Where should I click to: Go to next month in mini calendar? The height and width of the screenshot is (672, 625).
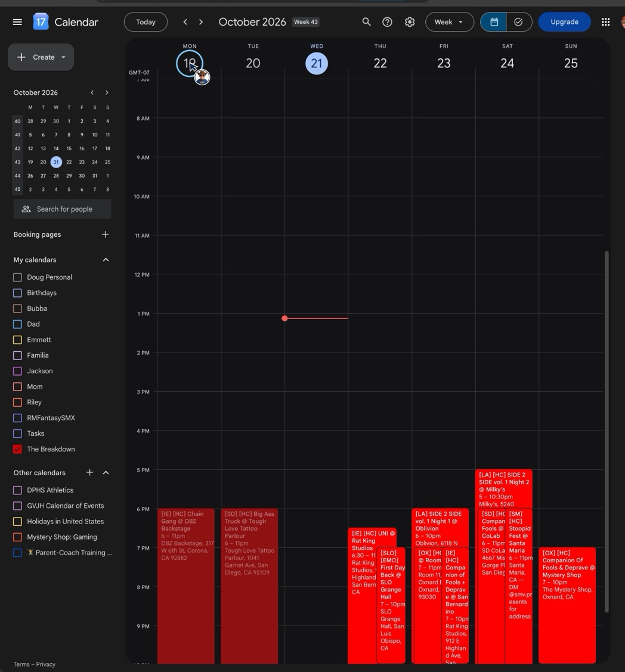tap(107, 92)
